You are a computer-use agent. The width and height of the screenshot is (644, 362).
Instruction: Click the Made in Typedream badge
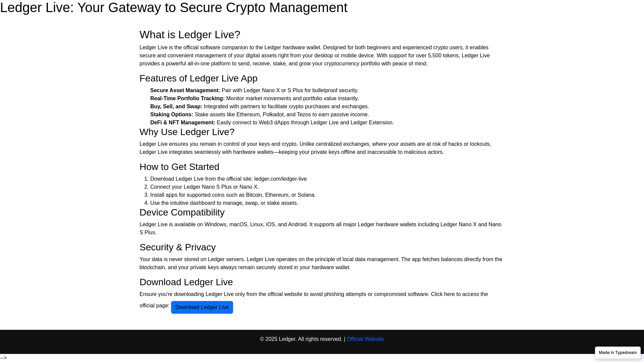coord(618,353)
